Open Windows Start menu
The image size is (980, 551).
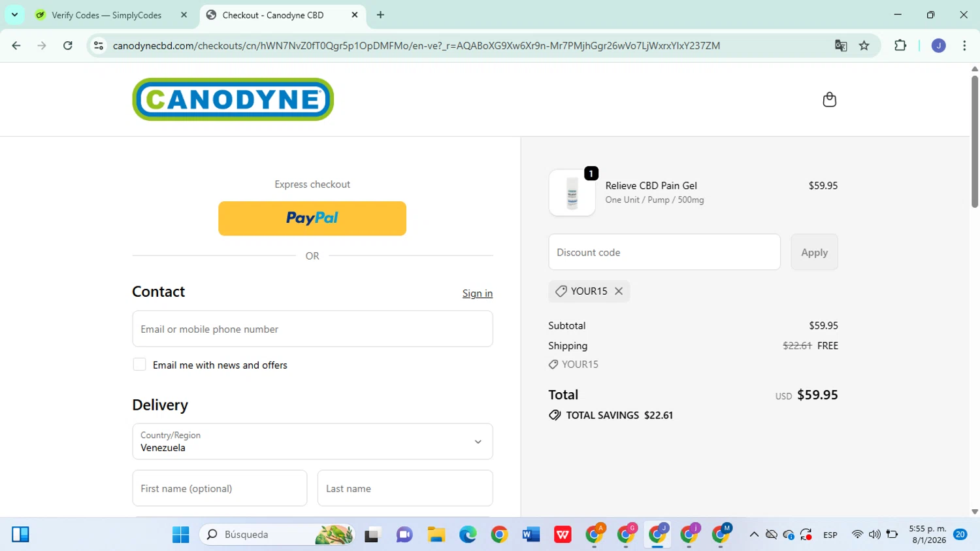pos(181,535)
